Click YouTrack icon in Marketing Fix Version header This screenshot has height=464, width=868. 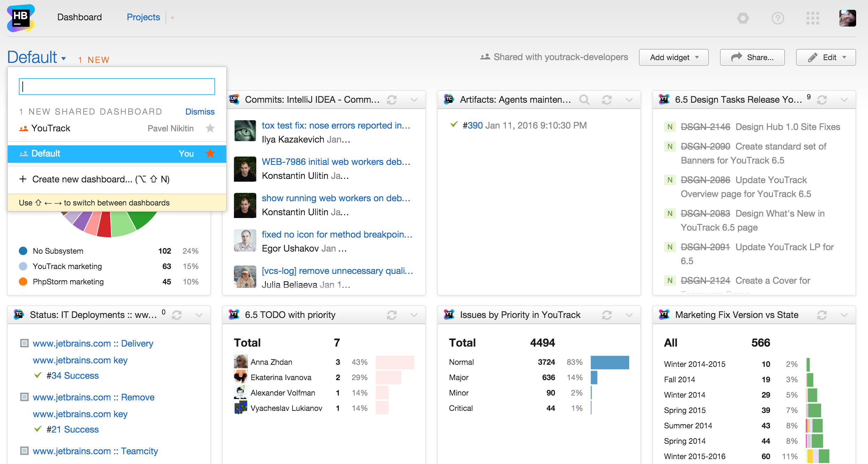[x=664, y=315]
